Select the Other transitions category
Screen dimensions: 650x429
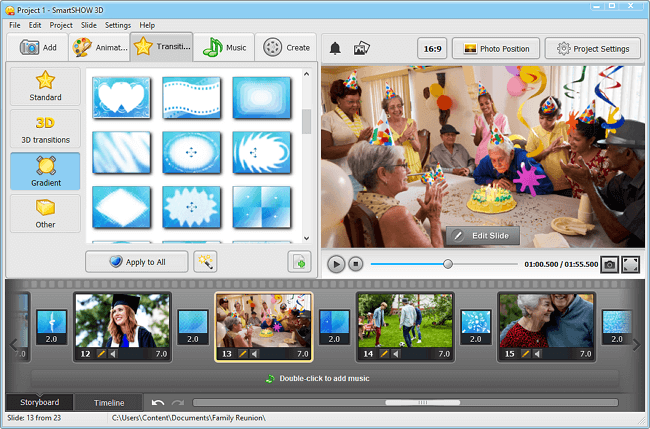(45, 213)
